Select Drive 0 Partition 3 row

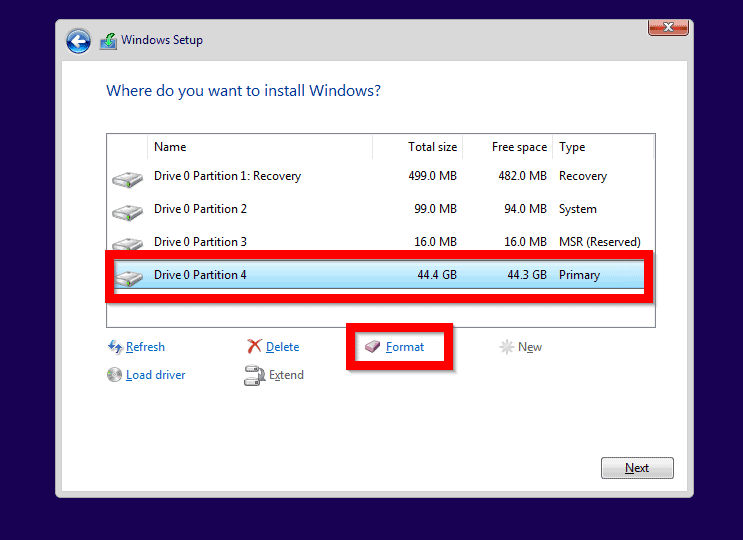[380, 242]
